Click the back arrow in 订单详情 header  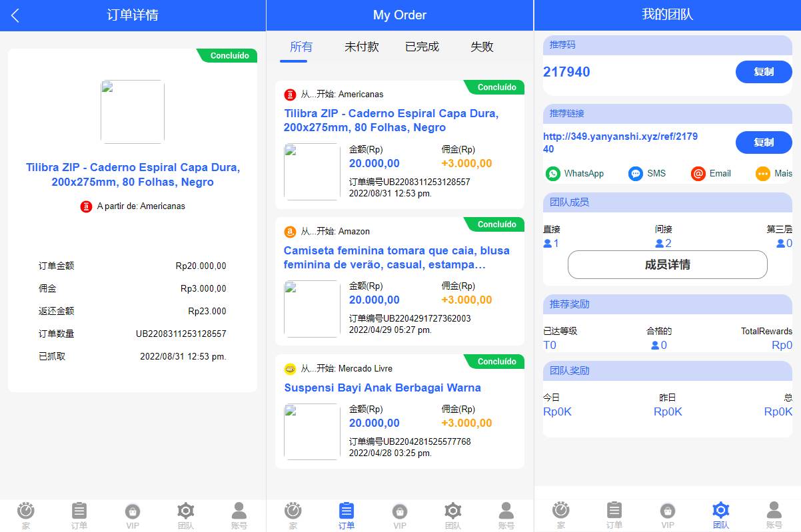pos(15,15)
